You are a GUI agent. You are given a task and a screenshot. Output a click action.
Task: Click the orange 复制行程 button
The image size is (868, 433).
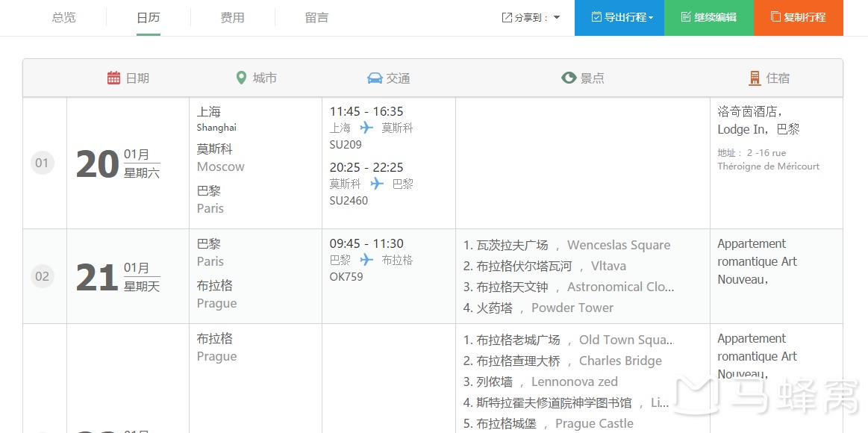(x=799, y=18)
